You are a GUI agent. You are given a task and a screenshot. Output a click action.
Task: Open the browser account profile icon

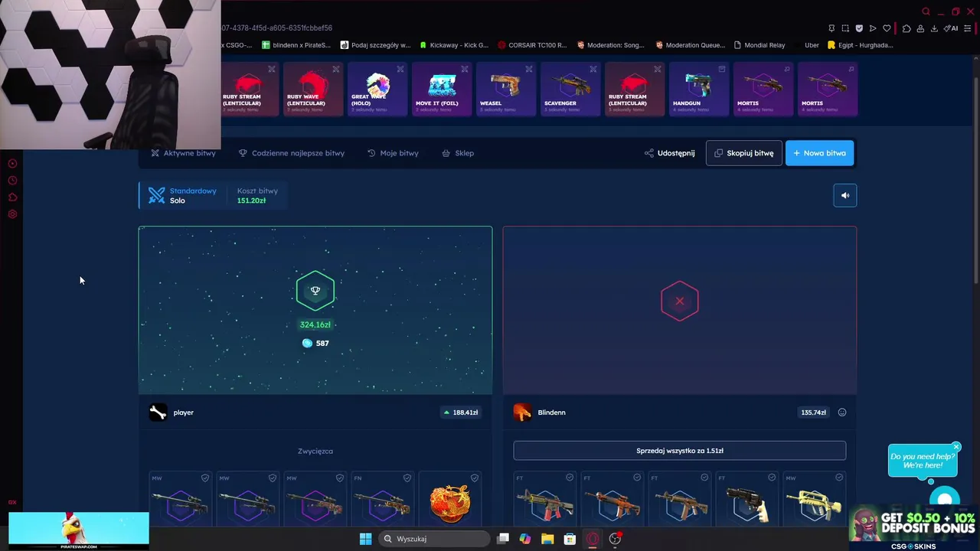[x=920, y=28]
